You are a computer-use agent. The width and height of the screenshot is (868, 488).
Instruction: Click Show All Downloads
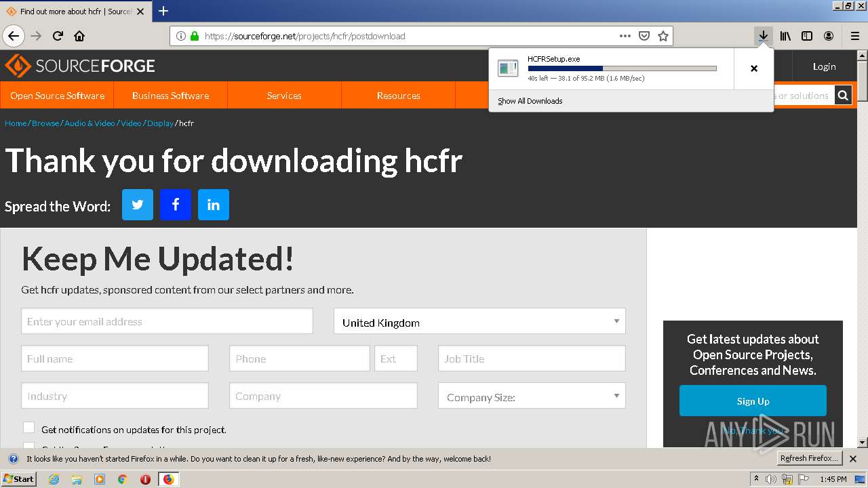(x=530, y=101)
